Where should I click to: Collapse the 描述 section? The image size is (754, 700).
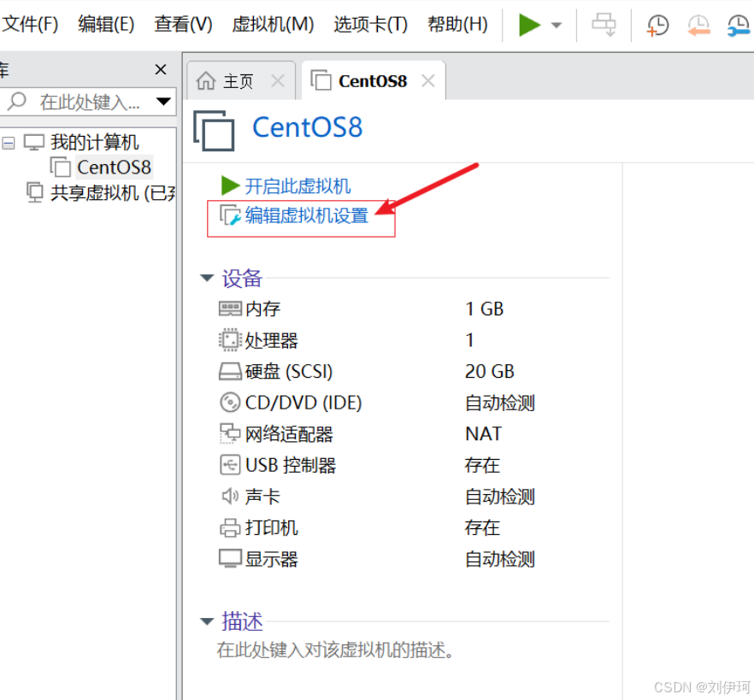click(207, 621)
